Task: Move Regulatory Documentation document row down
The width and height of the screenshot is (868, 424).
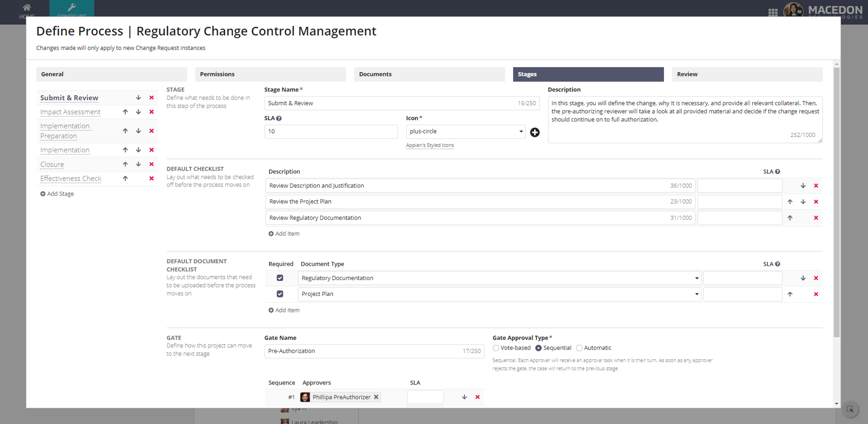Action: coord(803,278)
